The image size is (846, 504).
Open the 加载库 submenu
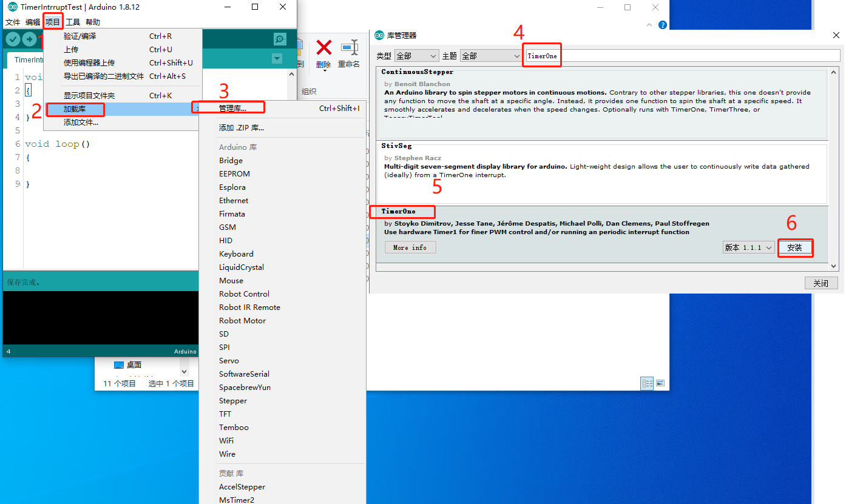pyautogui.click(x=123, y=109)
